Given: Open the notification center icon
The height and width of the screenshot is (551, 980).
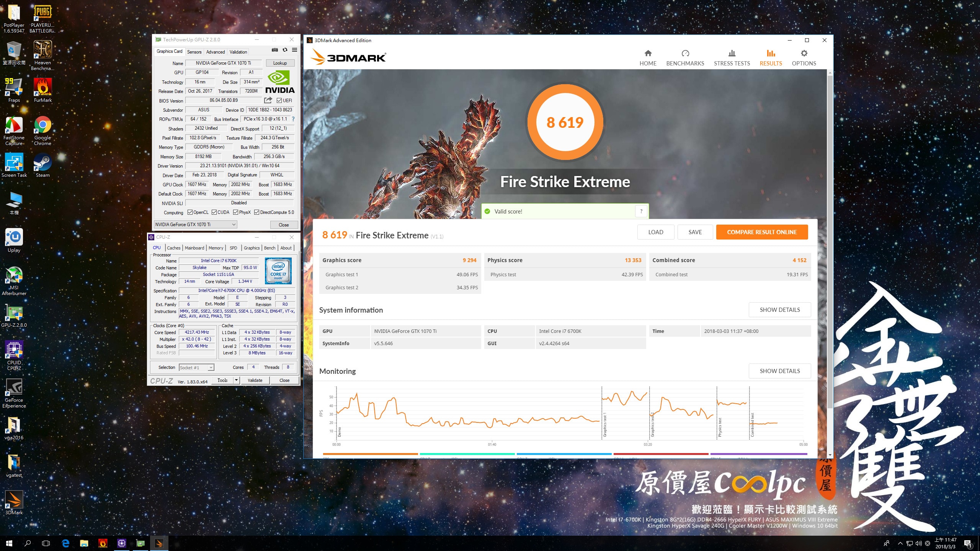Looking at the screenshot, I should (968, 543).
